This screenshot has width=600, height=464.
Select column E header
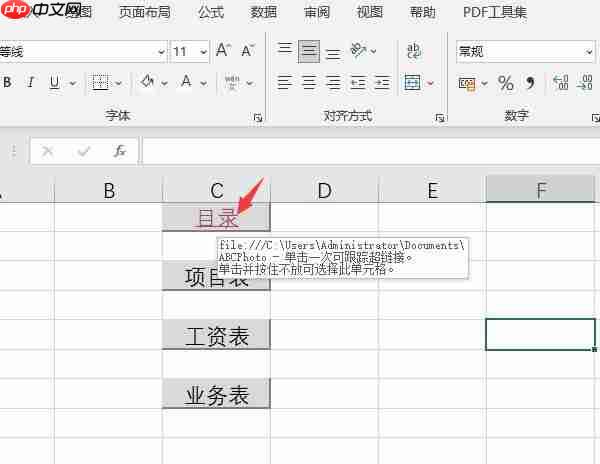point(432,190)
